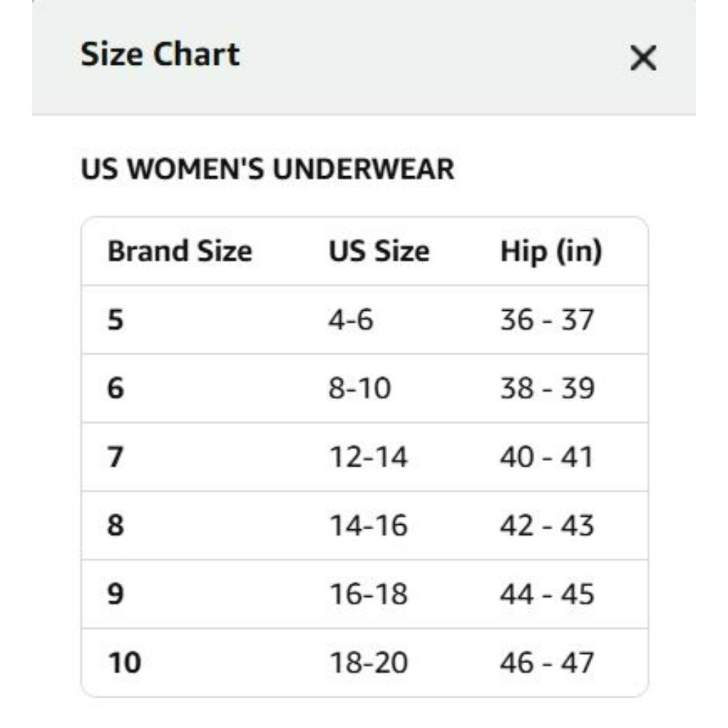Click brand size 10 row label
Viewport: 728px width, 728px height.
(124, 662)
